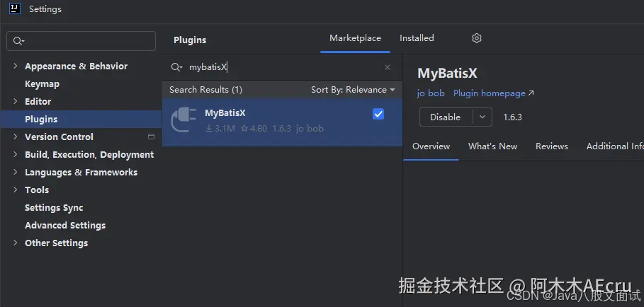
Task: Click the 4.80 star rating
Action: pyautogui.click(x=254, y=129)
